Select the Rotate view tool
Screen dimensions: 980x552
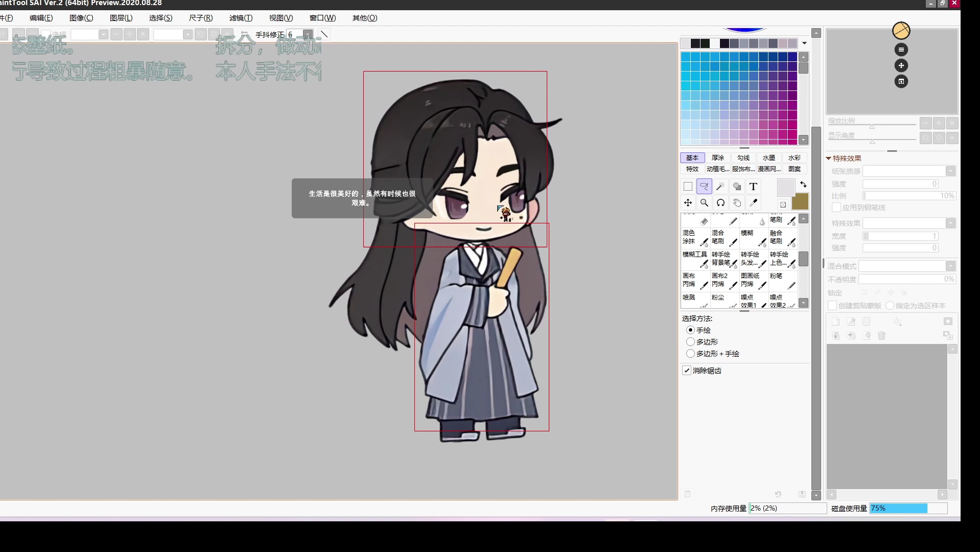click(720, 203)
